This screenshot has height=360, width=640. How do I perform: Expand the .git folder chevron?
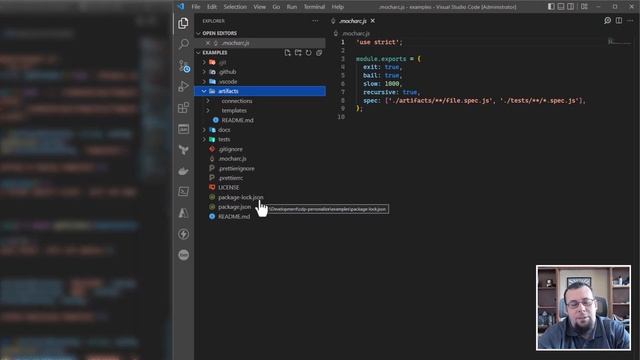point(204,62)
